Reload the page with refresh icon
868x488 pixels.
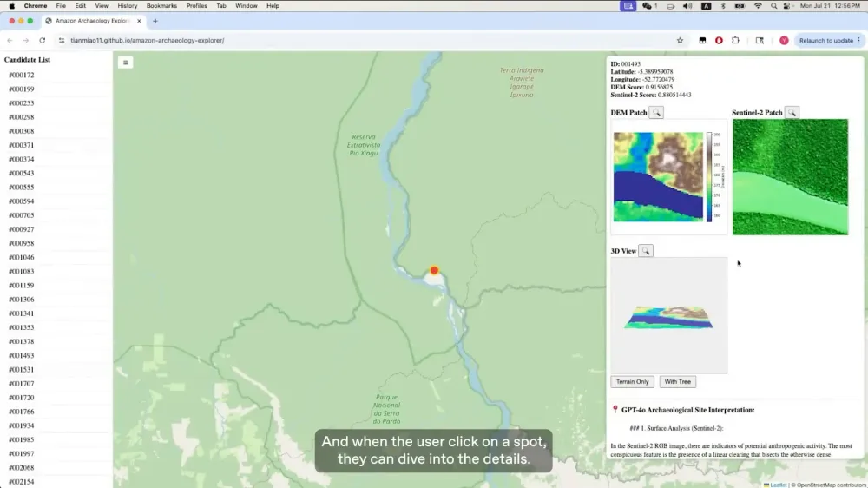point(42,41)
